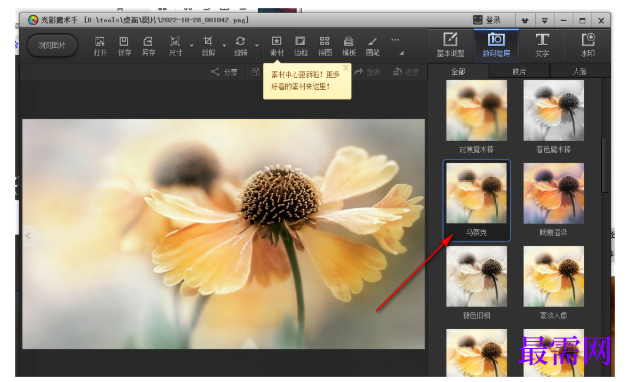Open the 素材 materials icon
The height and width of the screenshot is (382, 630).
coord(276,46)
